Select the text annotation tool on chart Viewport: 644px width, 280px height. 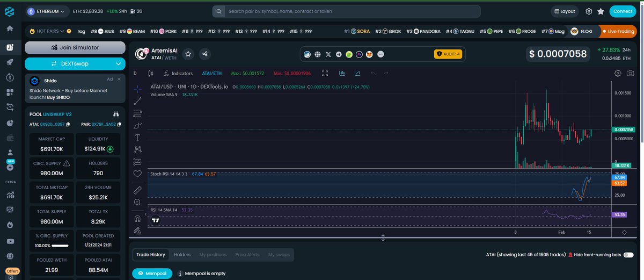pyautogui.click(x=137, y=138)
